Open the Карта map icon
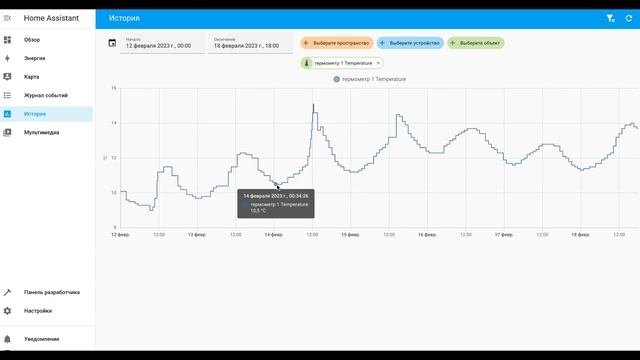640x360 pixels. tap(7, 77)
